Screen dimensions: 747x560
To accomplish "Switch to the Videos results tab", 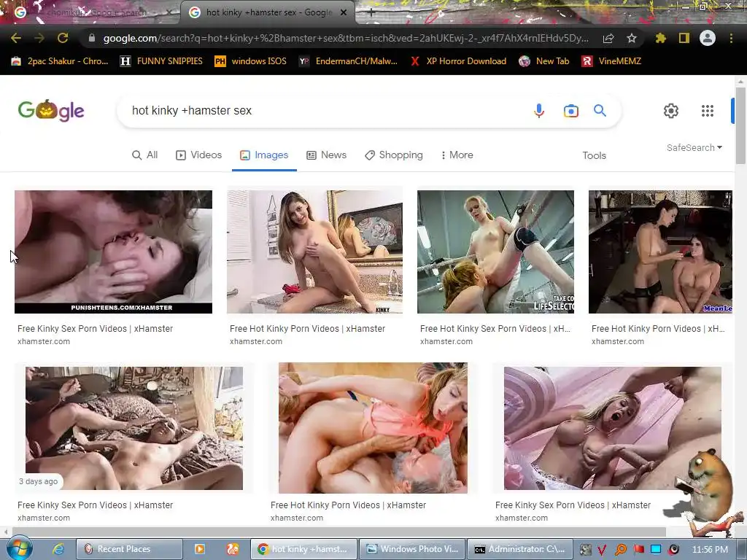I will pyautogui.click(x=199, y=155).
